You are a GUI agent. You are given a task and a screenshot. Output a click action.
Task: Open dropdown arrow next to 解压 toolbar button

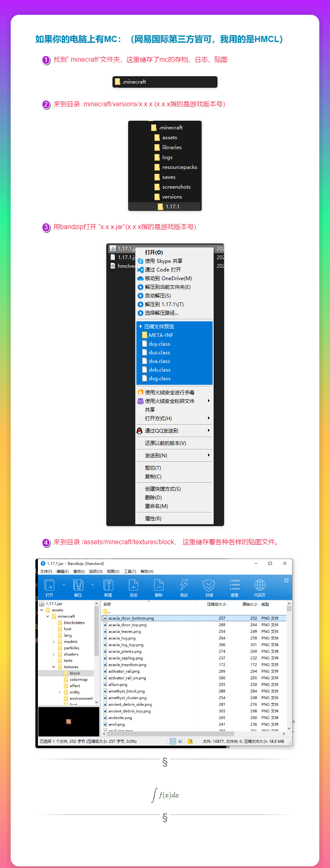92,585
